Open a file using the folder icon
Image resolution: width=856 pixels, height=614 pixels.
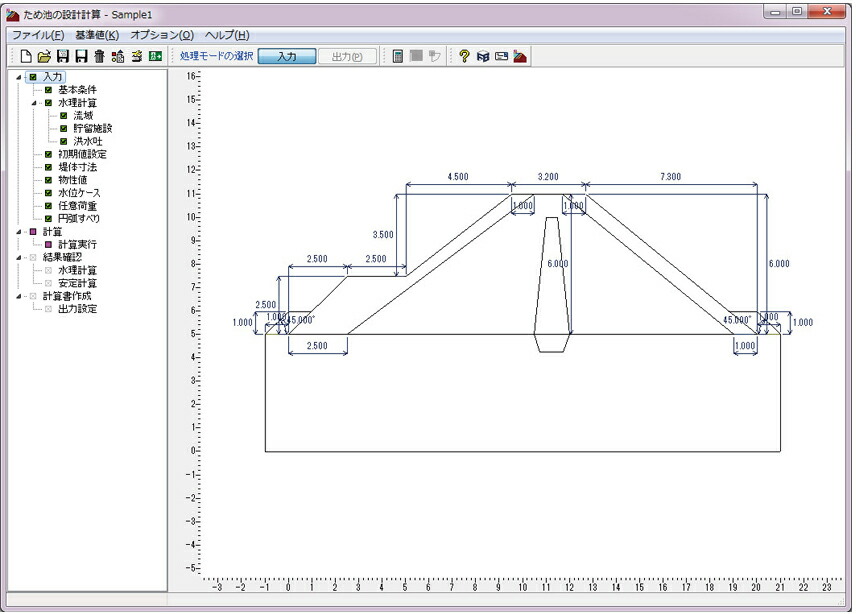pos(44,56)
